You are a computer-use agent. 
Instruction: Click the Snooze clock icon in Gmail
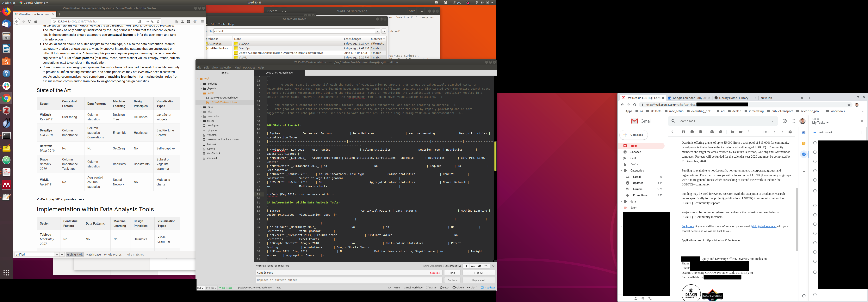pos(721,132)
